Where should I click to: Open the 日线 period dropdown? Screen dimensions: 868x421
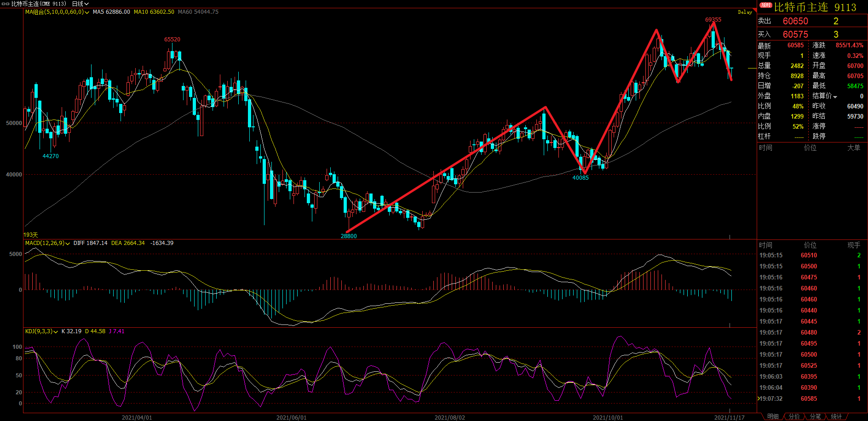[80, 4]
